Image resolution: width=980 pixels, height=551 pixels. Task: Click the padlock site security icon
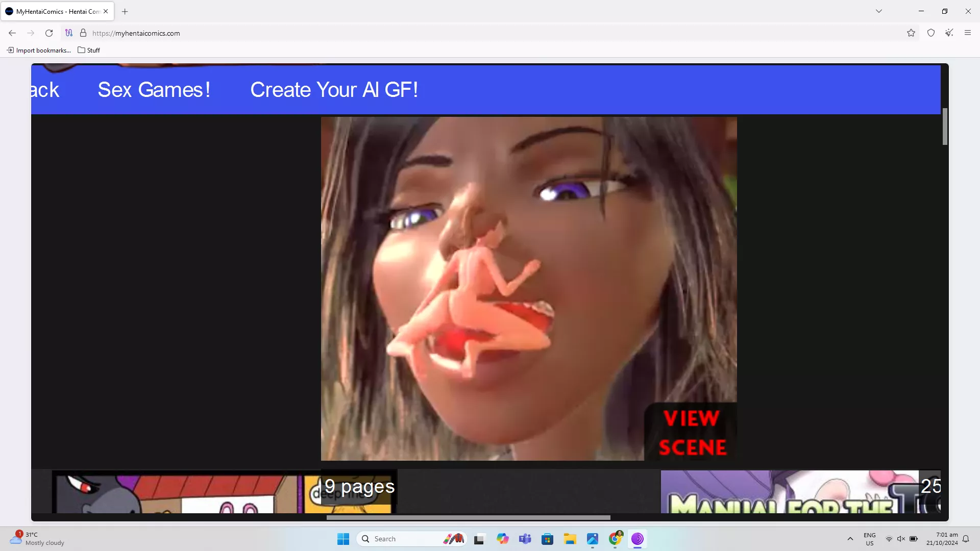tap(83, 33)
